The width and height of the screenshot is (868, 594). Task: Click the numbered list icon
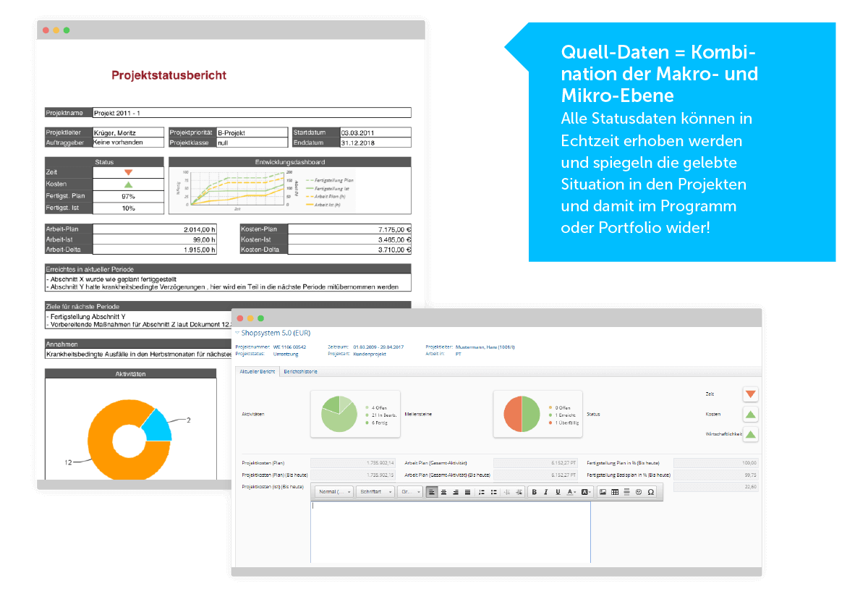[482, 492]
